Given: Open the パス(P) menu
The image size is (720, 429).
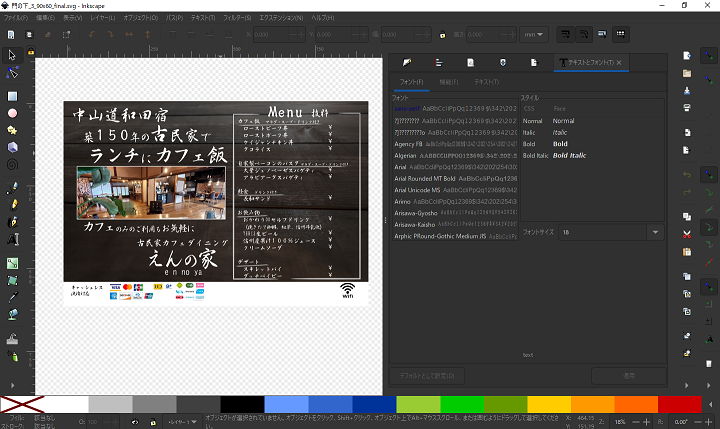Looking at the screenshot, I should coord(174,17).
